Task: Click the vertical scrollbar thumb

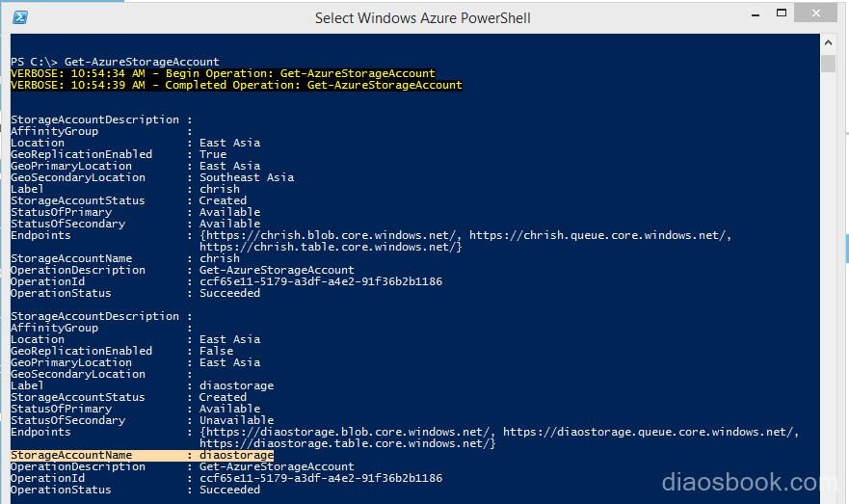Action: coord(828,63)
